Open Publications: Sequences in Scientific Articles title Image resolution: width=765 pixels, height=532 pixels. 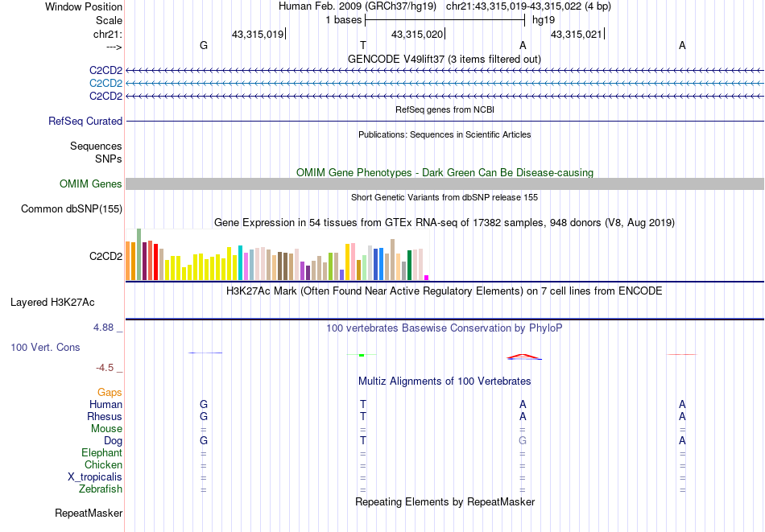coord(445,134)
